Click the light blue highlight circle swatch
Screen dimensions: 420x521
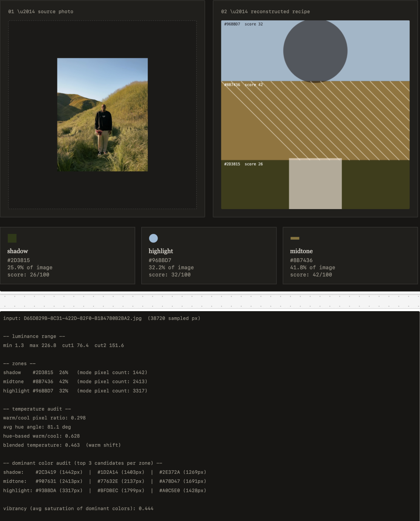(x=153, y=238)
